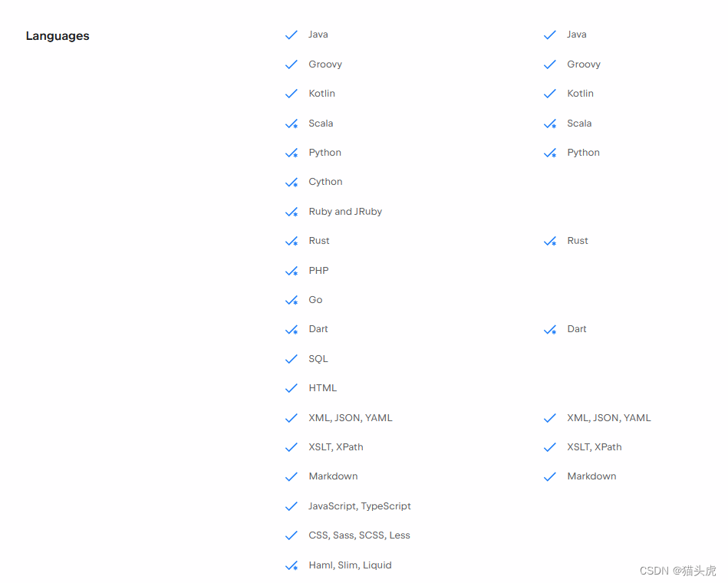This screenshot has width=728, height=583.
Task: Click the Groovy text in the right column
Action: 584,64
